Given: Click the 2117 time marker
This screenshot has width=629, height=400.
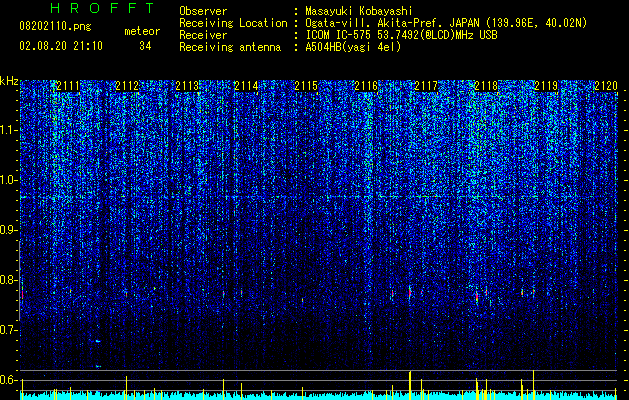Looking at the screenshot, I should [426, 86].
